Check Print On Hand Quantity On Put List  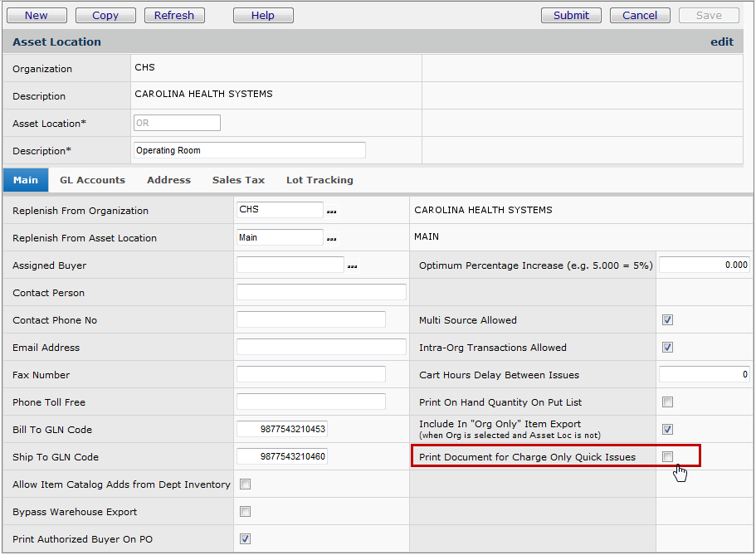667,402
